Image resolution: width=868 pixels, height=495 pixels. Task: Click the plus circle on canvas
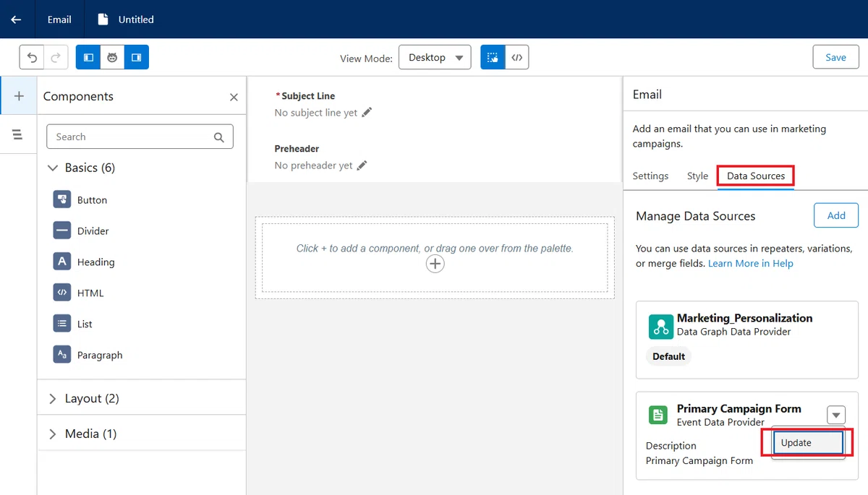(x=435, y=264)
